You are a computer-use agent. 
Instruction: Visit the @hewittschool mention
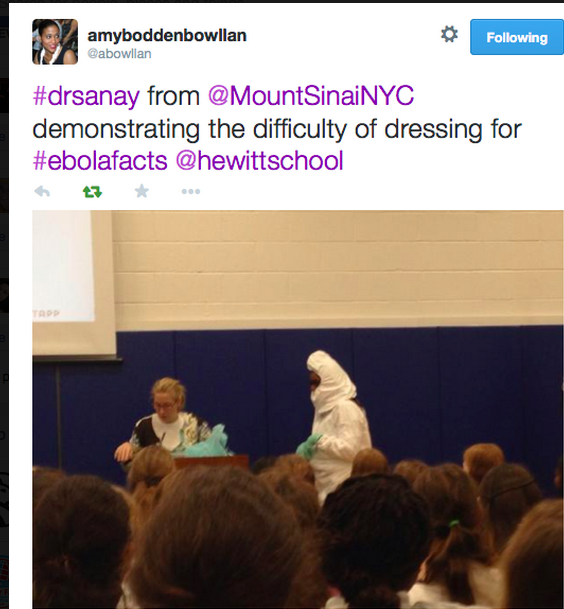click(259, 161)
